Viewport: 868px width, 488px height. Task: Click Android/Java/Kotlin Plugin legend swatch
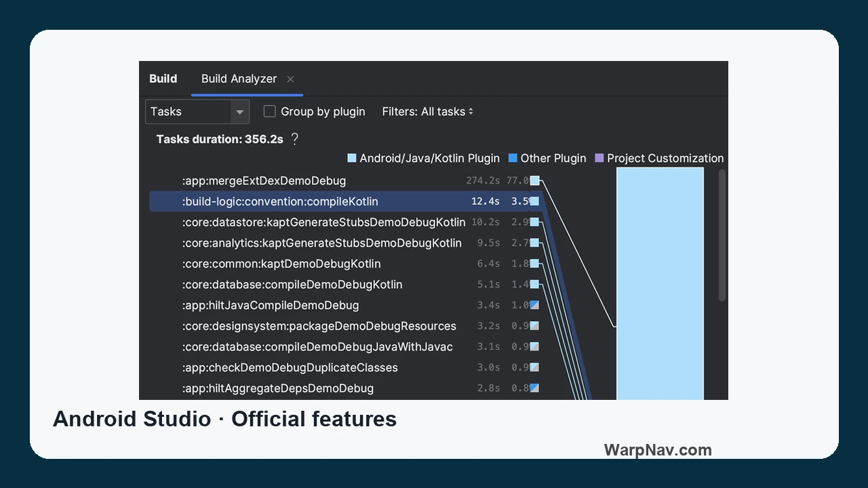[x=352, y=158]
